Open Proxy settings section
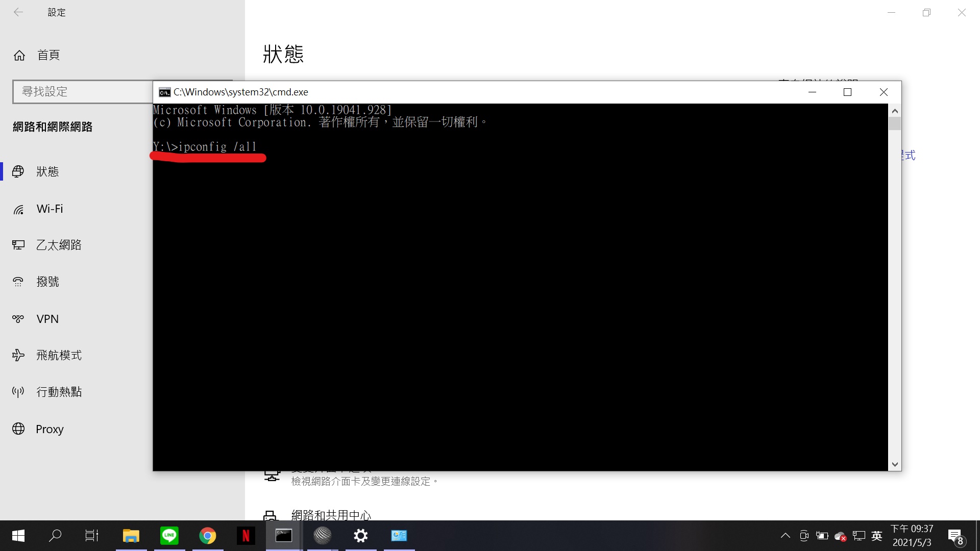 point(50,429)
